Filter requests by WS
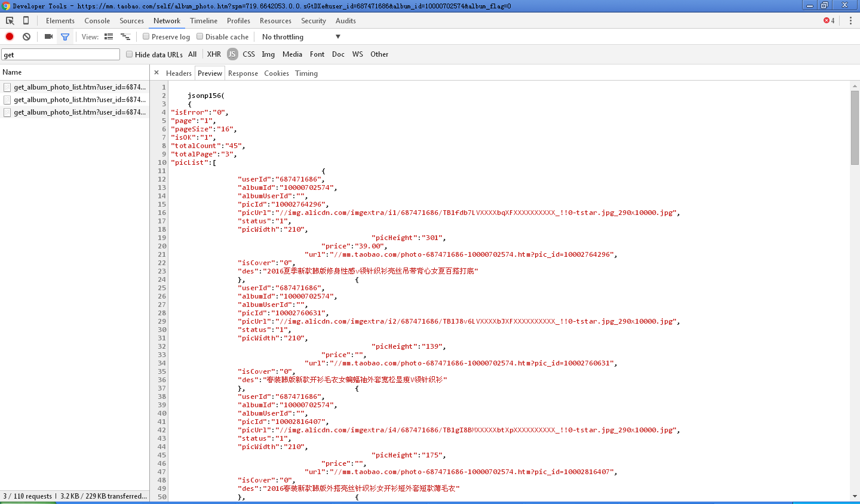Image resolution: width=860 pixels, height=504 pixels. coord(357,54)
